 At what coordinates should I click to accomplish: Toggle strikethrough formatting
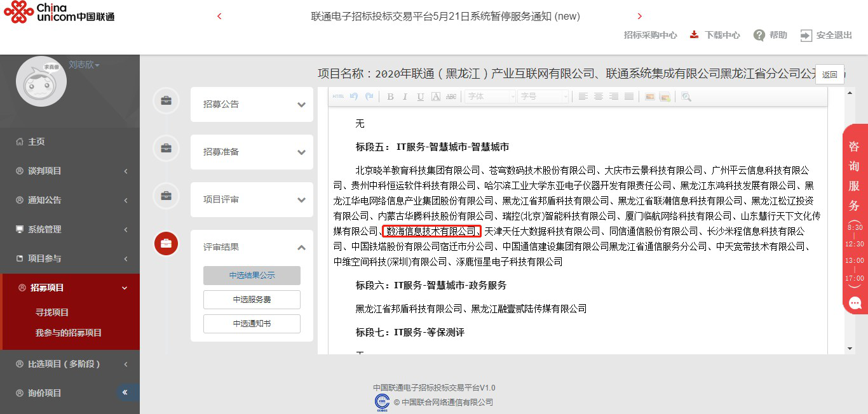(451, 97)
